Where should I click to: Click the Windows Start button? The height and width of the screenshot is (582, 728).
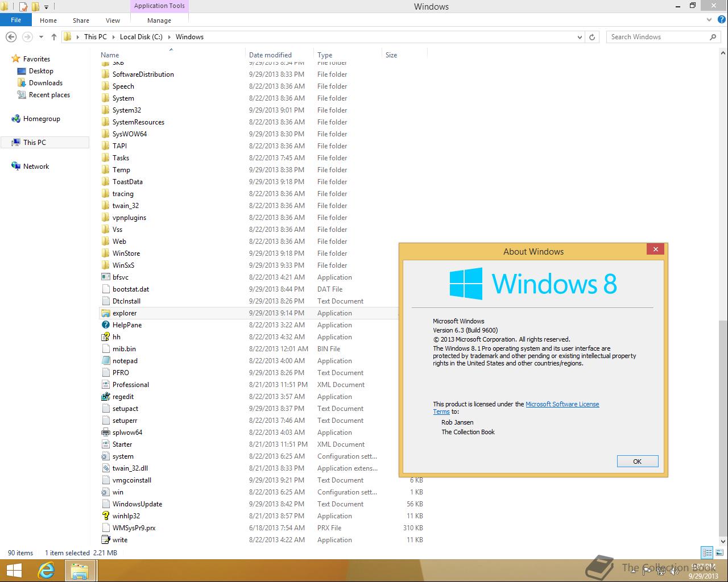click(14, 570)
